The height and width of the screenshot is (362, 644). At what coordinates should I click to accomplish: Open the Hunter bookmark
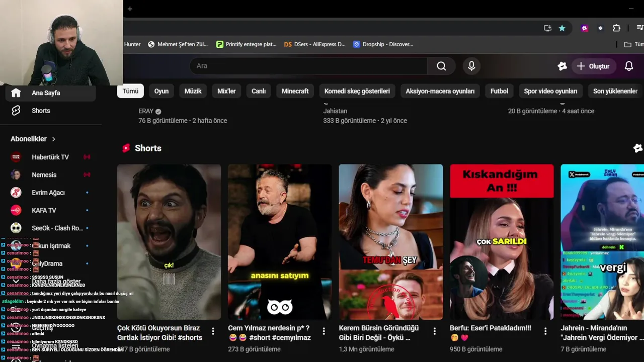pyautogui.click(x=132, y=44)
